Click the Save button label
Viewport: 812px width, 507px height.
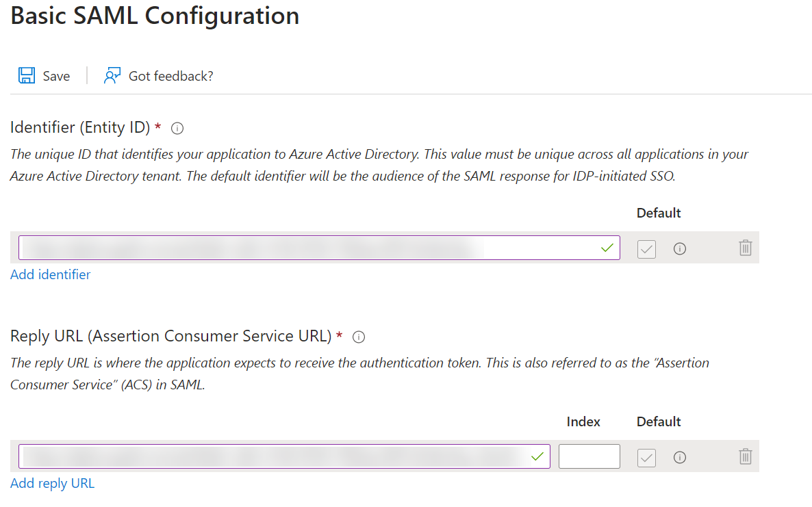point(56,75)
